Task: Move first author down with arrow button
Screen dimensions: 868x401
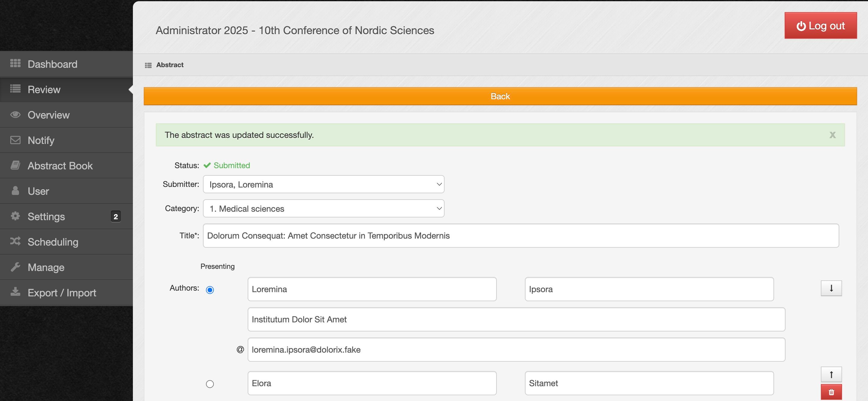Action: tap(831, 289)
